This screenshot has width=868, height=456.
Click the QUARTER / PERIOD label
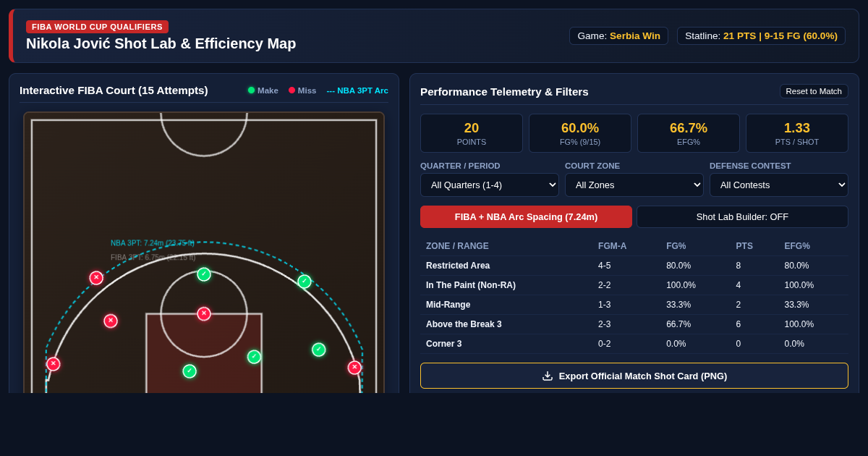[x=460, y=166]
